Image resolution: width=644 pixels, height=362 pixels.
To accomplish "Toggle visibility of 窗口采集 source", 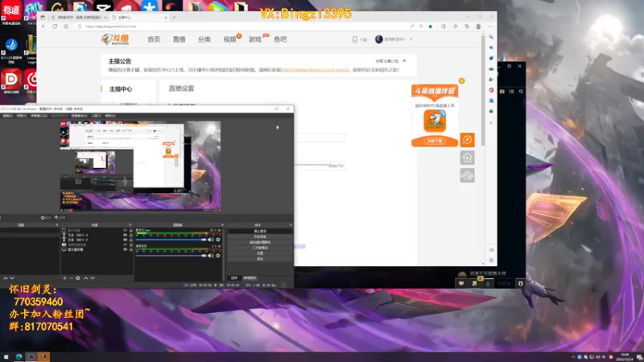I will [x=125, y=230].
